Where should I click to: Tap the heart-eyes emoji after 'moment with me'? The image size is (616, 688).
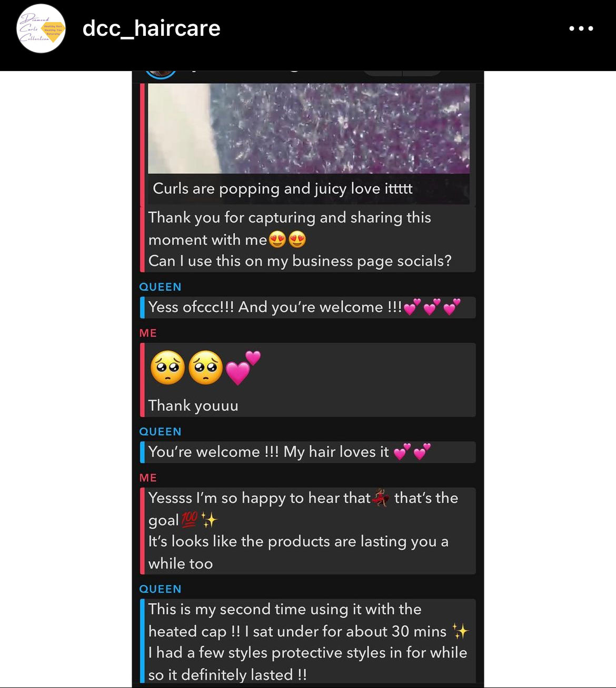coord(287,240)
